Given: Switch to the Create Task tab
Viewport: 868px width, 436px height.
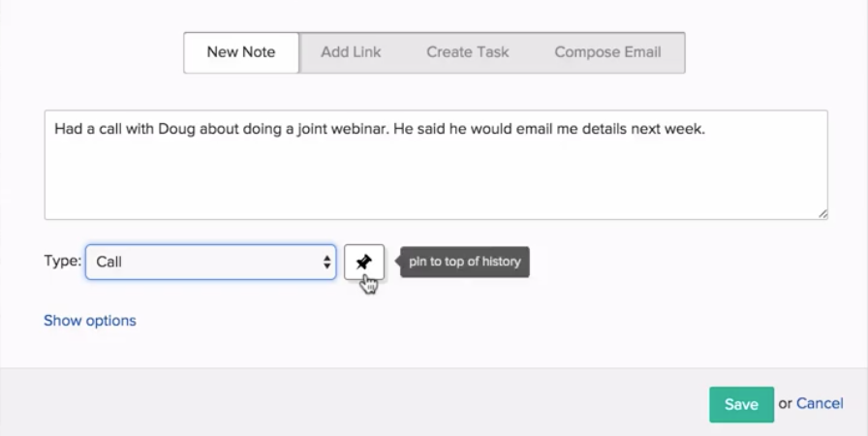Looking at the screenshot, I should (467, 52).
